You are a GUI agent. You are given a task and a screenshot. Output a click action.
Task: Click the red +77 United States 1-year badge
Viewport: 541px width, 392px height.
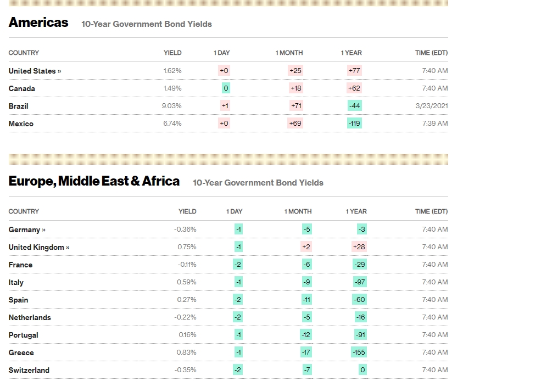tap(354, 71)
